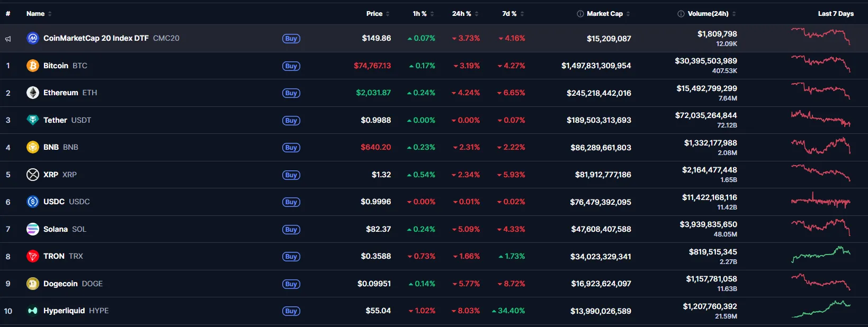Viewport: 868px width, 327px height.
Task: Click the XRP logo icon
Action: [x=33, y=175]
